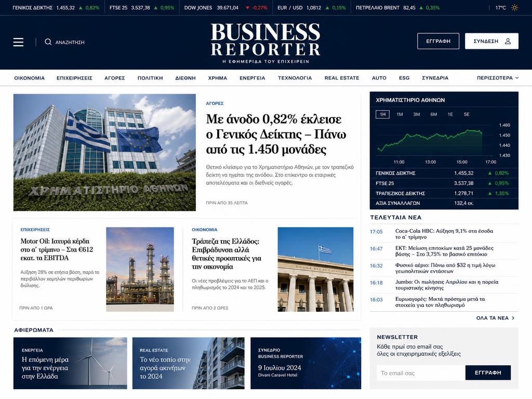532x399 pixels.
Task: Open the ΕΝΕΡΓΕΙΑ wind turbine feature card
Action: [x=70, y=363]
